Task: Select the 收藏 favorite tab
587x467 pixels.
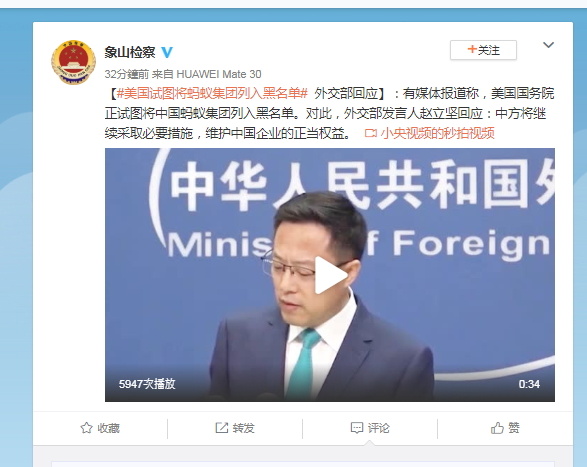Action: coord(100,428)
